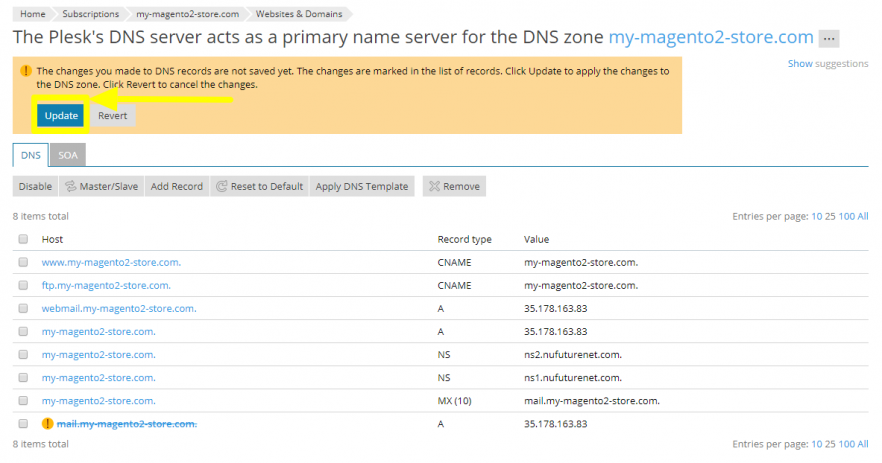Click value ns2.nufuturenet.com.

click(x=573, y=354)
